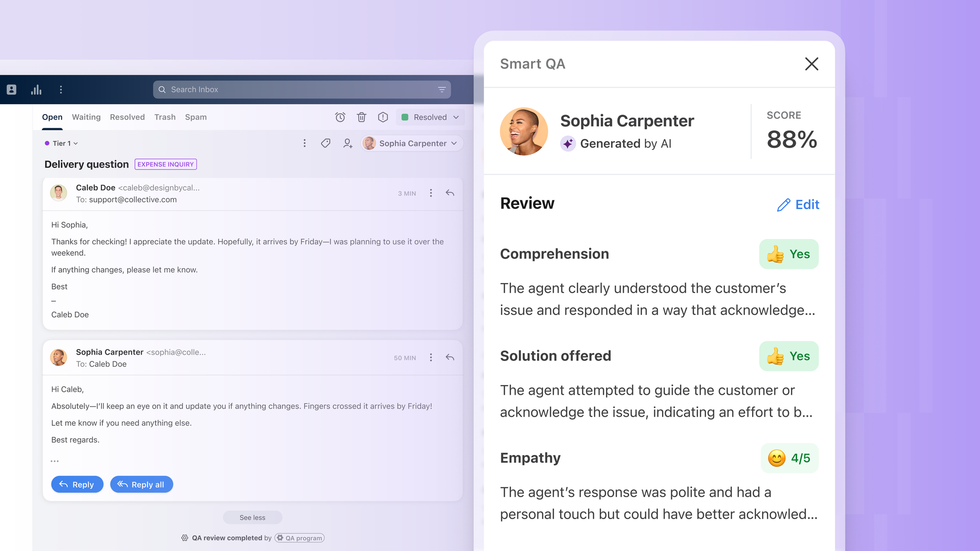Screen dimensions: 980x551
Task: Add a collaborator with the person-plus icon
Action: (x=347, y=143)
